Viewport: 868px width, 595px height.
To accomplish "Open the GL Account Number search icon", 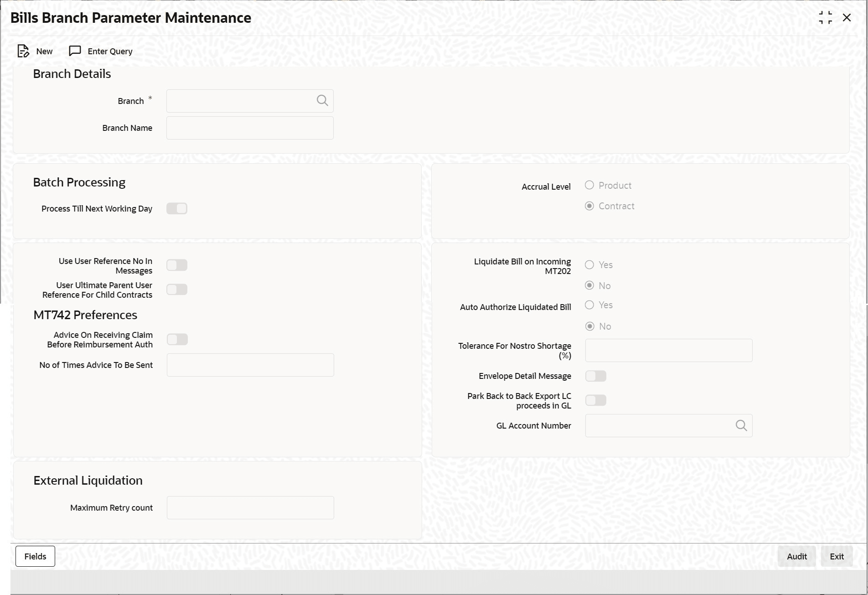I will pyautogui.click(x=741, y=425).
